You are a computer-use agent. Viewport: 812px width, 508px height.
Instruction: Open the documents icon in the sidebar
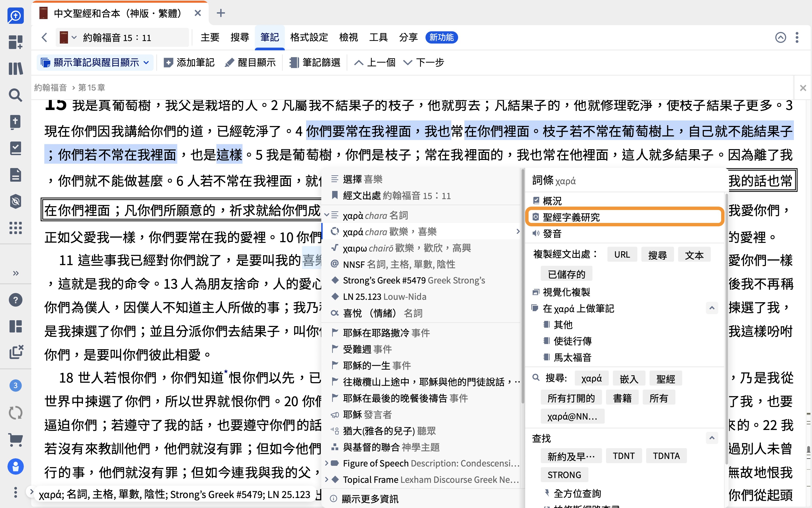(15, 175)
